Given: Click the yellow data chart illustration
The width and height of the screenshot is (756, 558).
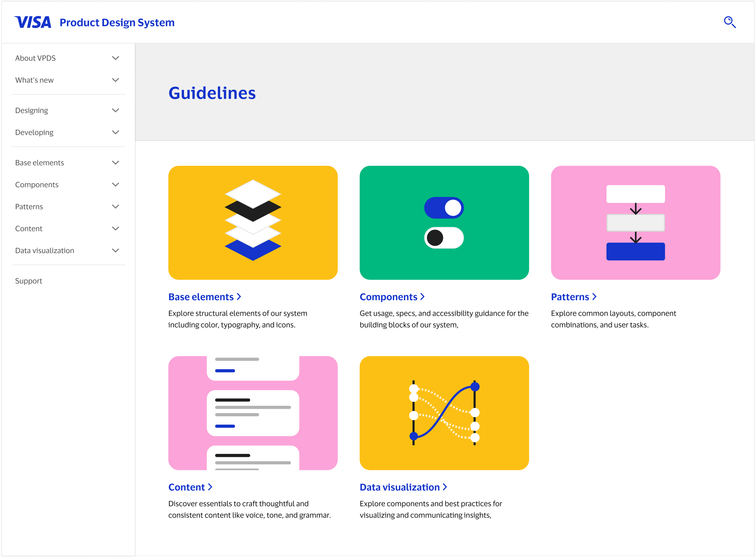Looking at the screenshot, I should point(444,413).
